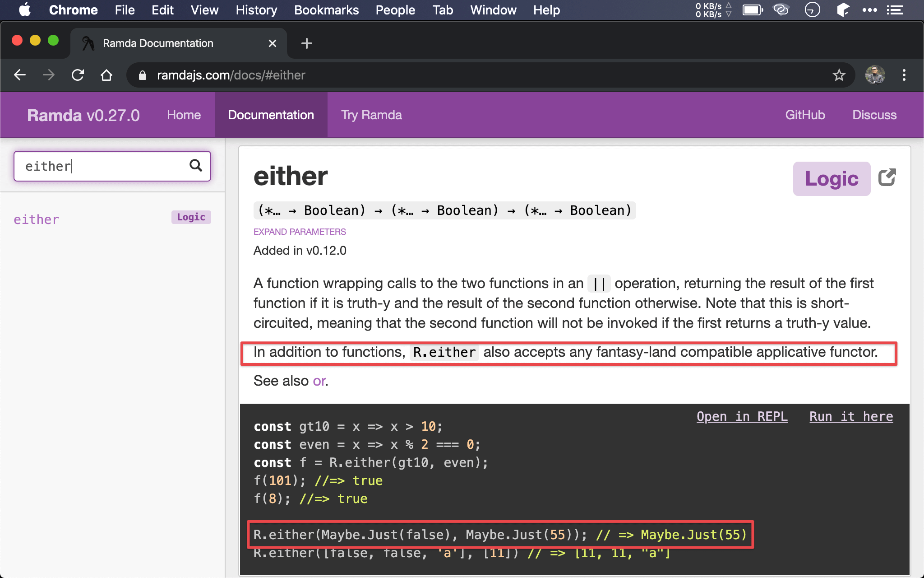Open the Tab menu
This screenshot has width=924, height=578.
[x=443, y=10]
